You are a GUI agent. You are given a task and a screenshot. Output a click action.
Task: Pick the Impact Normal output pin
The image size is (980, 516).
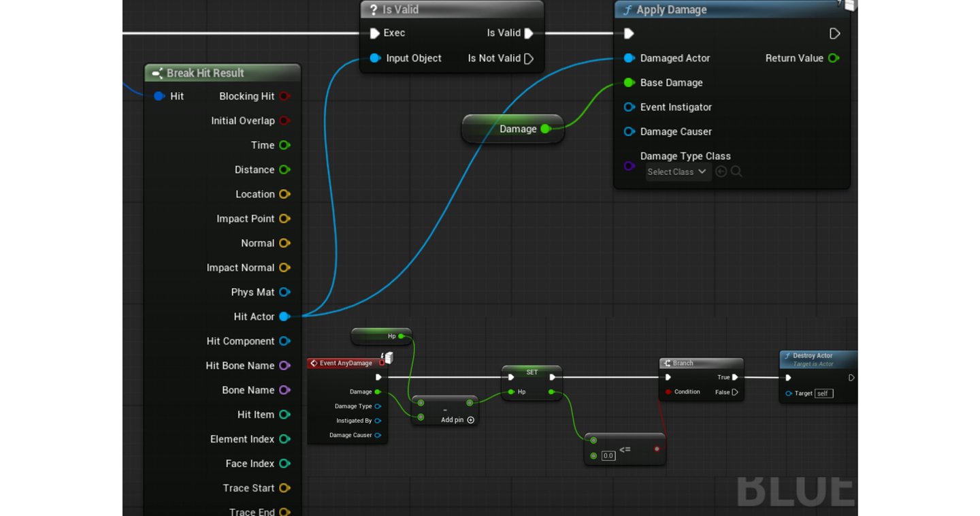pos(284,268)
